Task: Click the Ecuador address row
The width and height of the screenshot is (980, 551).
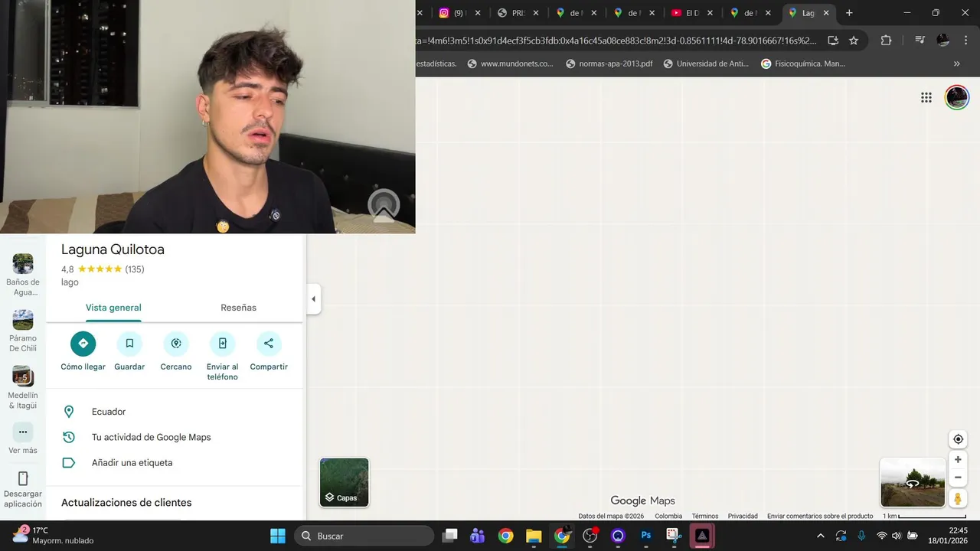Action: click(x=175, y=412)
